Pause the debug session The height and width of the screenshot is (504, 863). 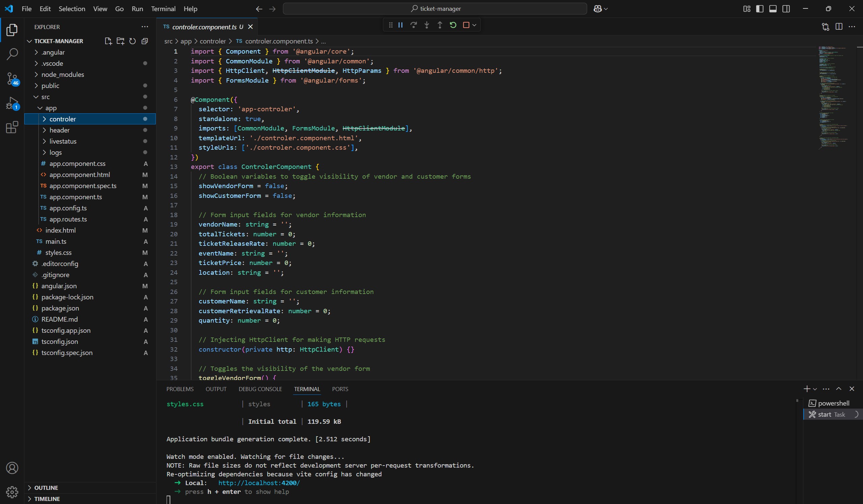point(400,25)
